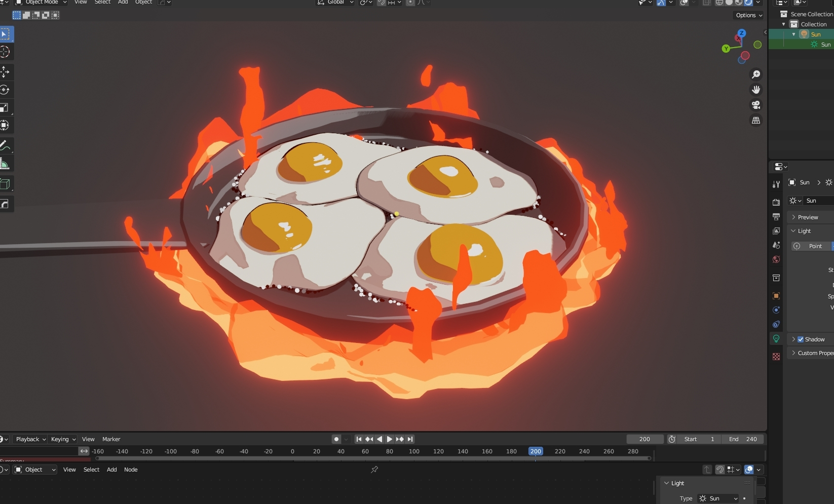This screenshot has height=504, width=834.
Task: Open the Object properties tab
Action: (x=776, y=295)
